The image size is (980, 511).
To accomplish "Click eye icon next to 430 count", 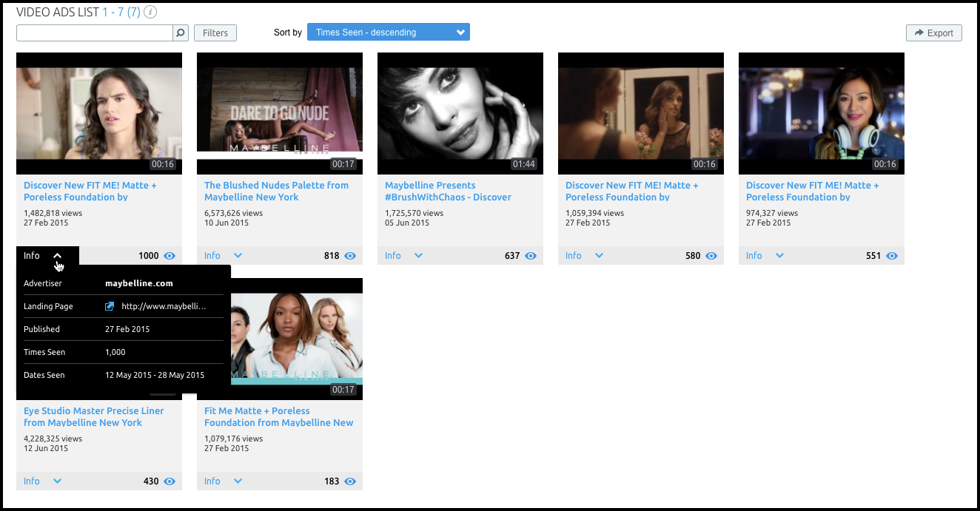I will click(x=170, y=481).
